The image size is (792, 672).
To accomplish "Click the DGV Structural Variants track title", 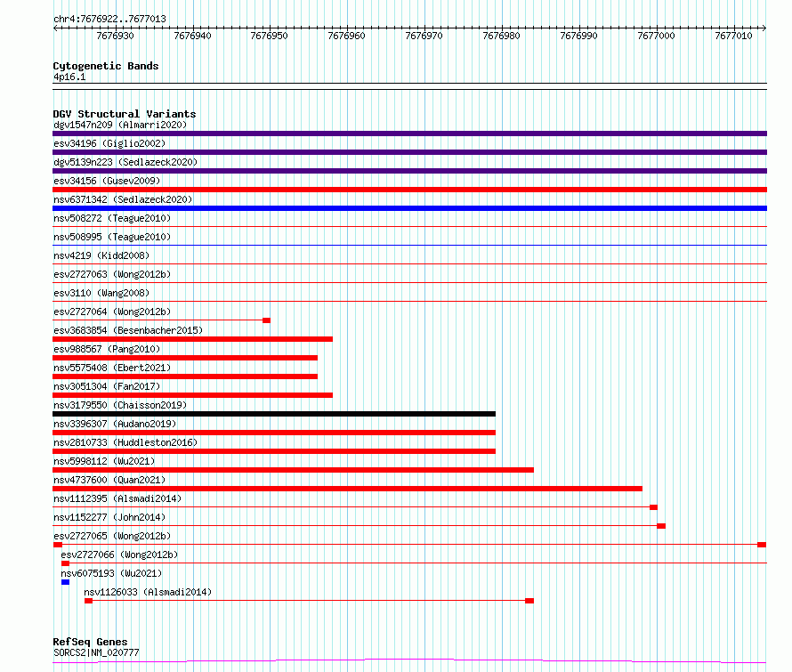I will [x=125, y=114].
